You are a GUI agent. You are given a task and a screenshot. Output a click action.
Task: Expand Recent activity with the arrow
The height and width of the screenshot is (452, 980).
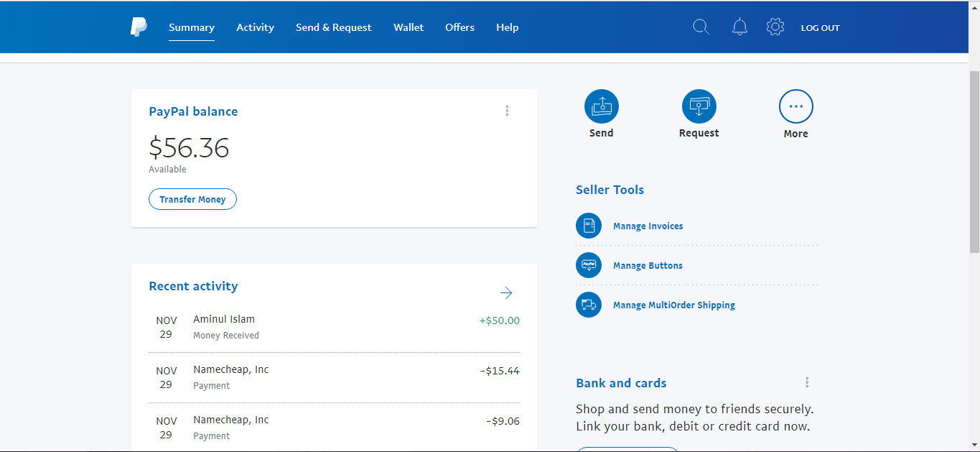point(506,292)
